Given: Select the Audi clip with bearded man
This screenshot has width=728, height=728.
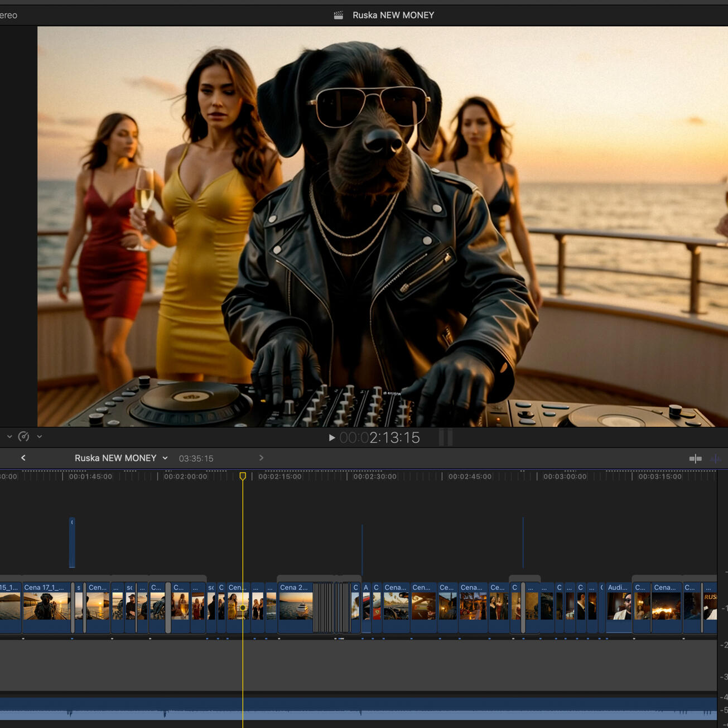Looking at the screenshot, I should pyautogui.click(x=619, y=606).
